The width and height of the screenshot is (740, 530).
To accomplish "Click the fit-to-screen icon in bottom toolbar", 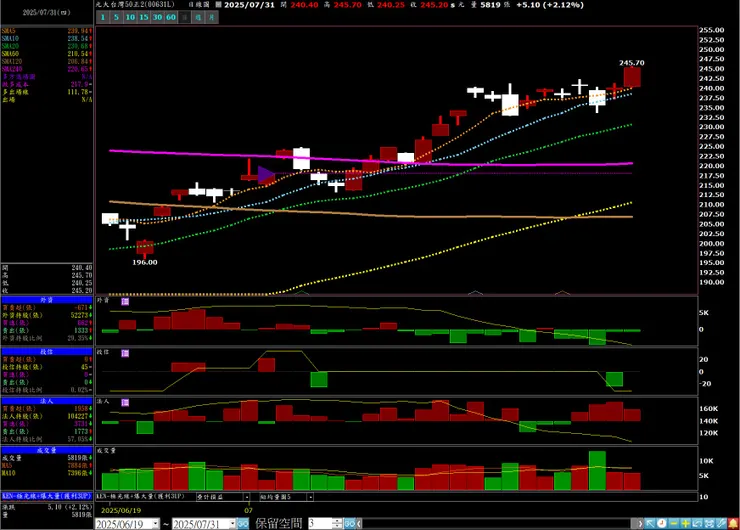I will click(709, 523).
